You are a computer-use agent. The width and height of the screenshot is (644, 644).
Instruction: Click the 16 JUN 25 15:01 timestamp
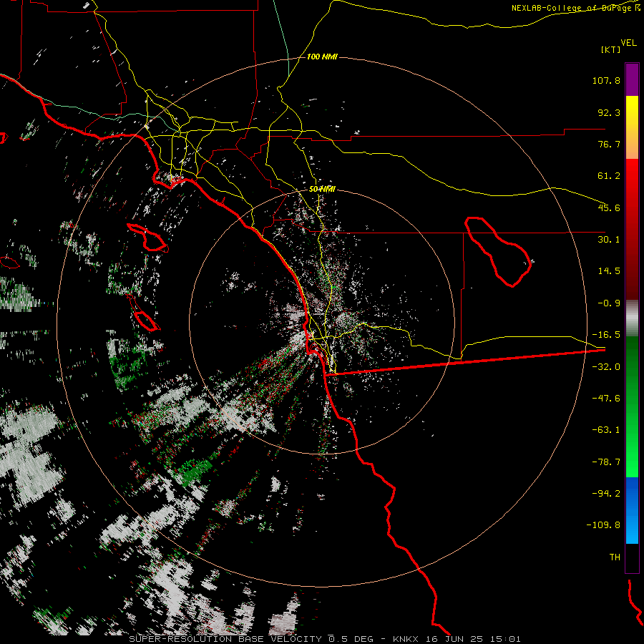coord(473,639)
